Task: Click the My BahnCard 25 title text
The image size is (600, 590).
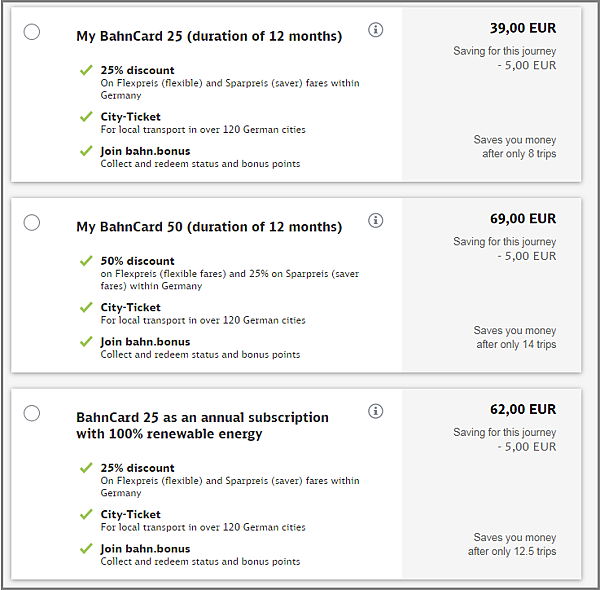Action: [x=209, y=37]
